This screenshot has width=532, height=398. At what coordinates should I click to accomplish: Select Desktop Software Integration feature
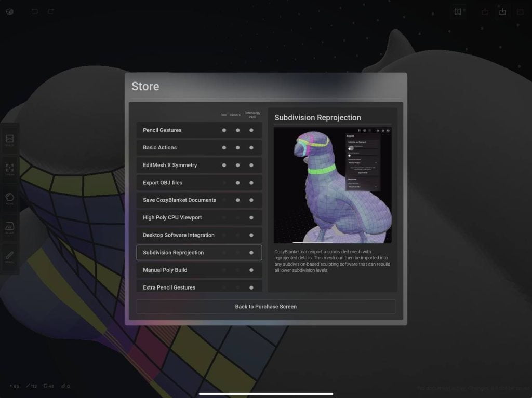(199, 235)
